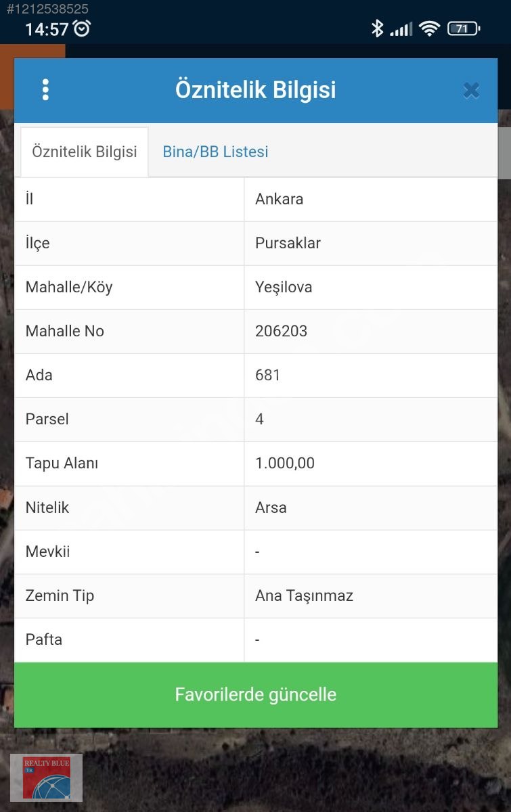Tap the Mahalle No value 206203
511x812 pixels.
[281, 331]
